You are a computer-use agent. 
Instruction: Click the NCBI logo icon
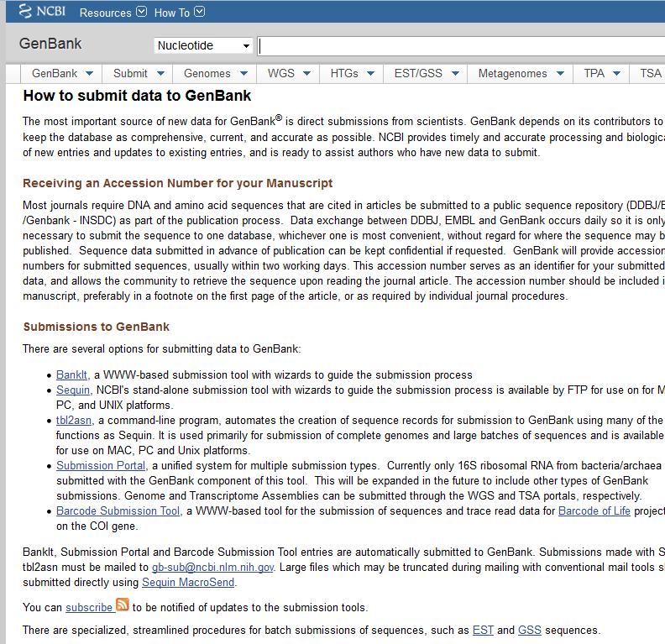[x=25, y=11]
